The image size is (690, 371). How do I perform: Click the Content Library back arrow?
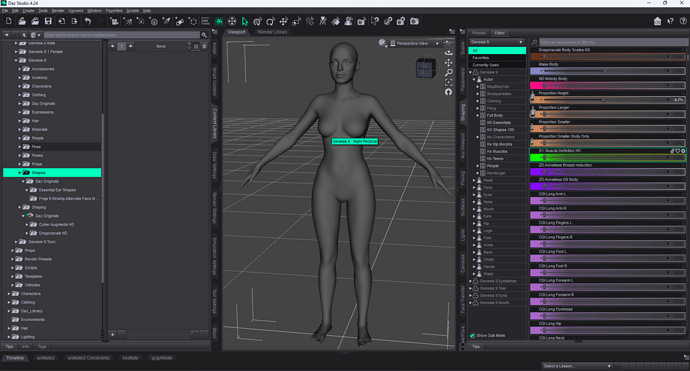click(x=7, y=35)
